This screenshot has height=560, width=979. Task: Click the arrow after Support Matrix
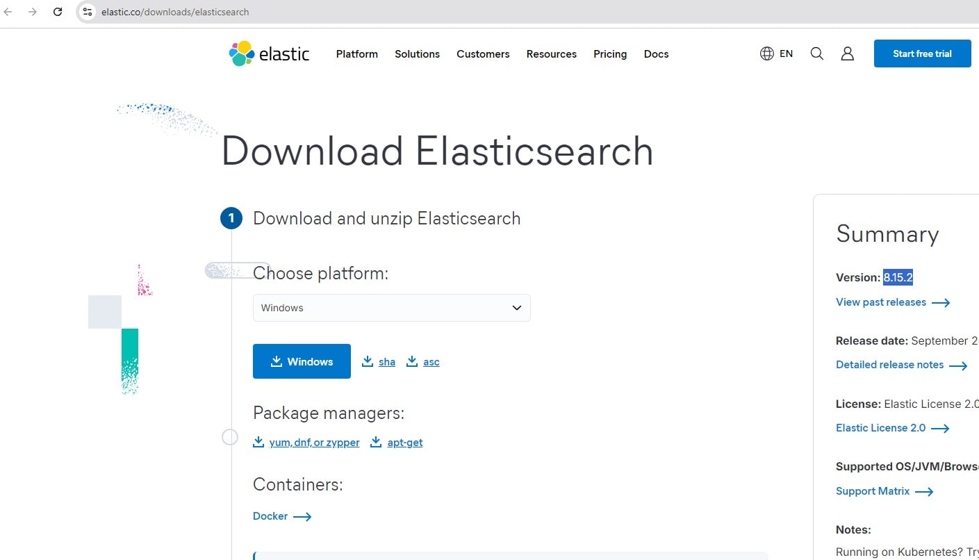(924, 492)
